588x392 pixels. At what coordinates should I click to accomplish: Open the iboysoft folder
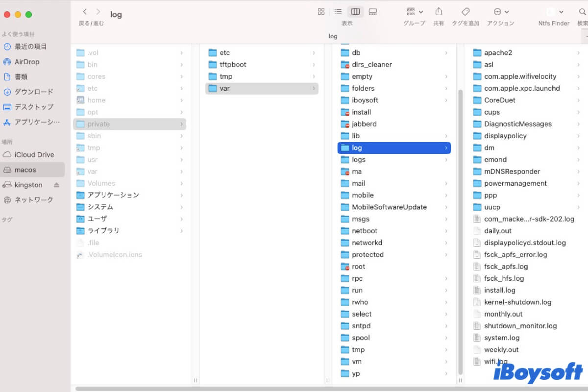coord(394,100)
